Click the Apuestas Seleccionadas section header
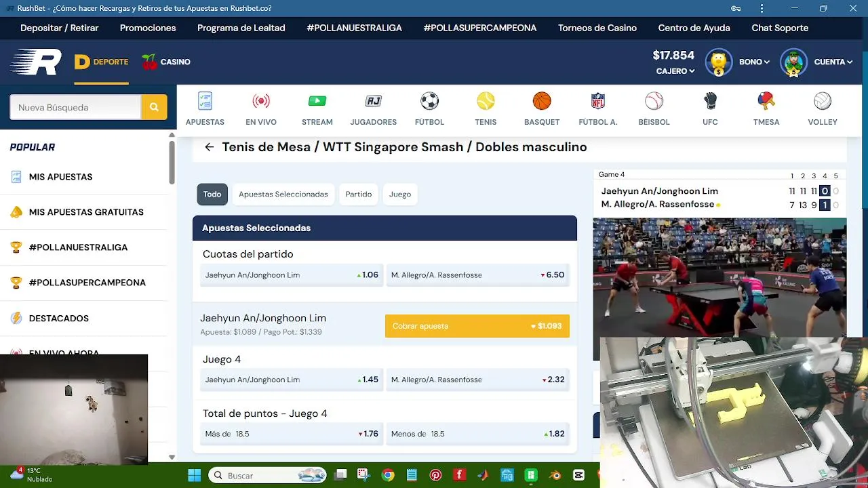This screenshot has width=868, height=488. tap(384, 228)
